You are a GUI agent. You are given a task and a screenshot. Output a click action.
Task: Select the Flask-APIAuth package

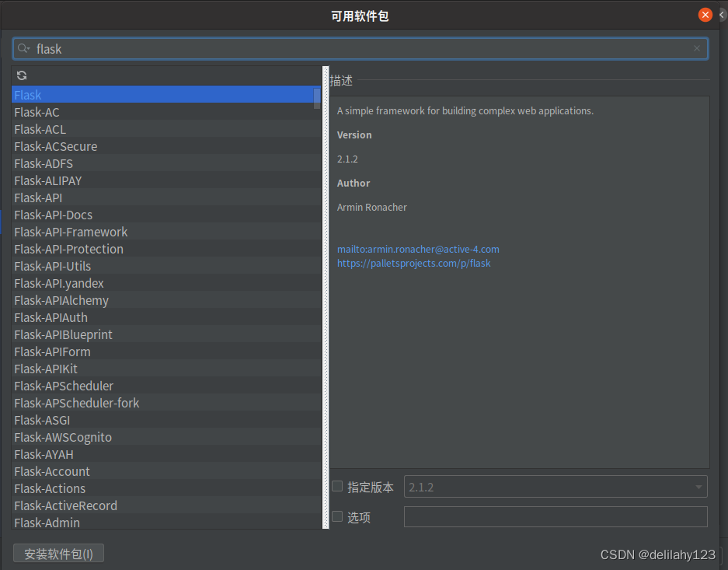(x=166, y=317)
